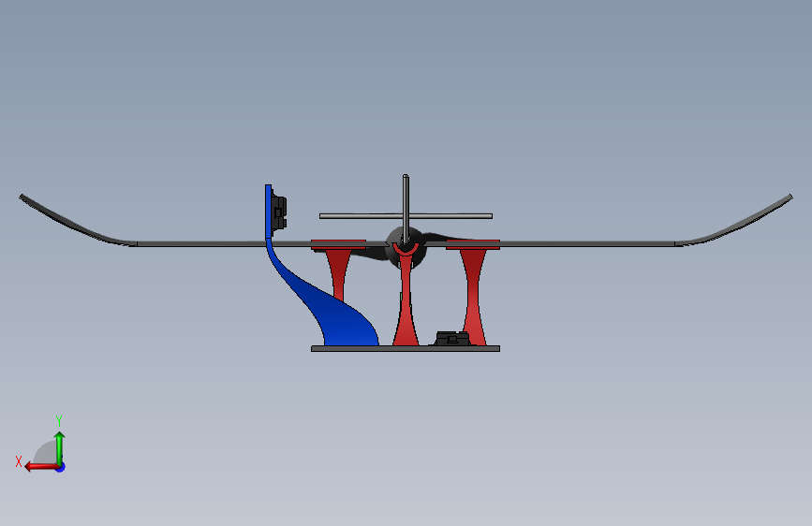
Task: Select the black module mounted on blue fin
Action: point(278,212)
